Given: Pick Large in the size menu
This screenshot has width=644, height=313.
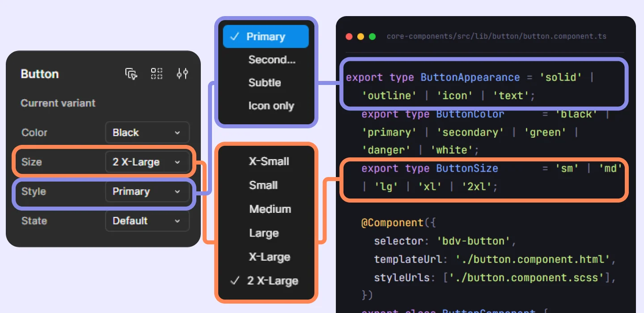Looking at the screenshot, I should click(264, 233).
